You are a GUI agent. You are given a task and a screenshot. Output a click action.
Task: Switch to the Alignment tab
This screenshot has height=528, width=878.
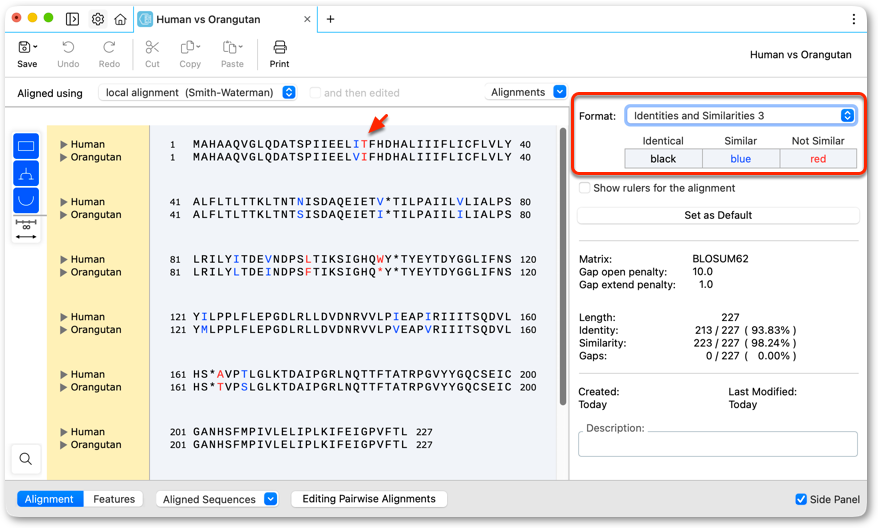click(x=49, y=499)
